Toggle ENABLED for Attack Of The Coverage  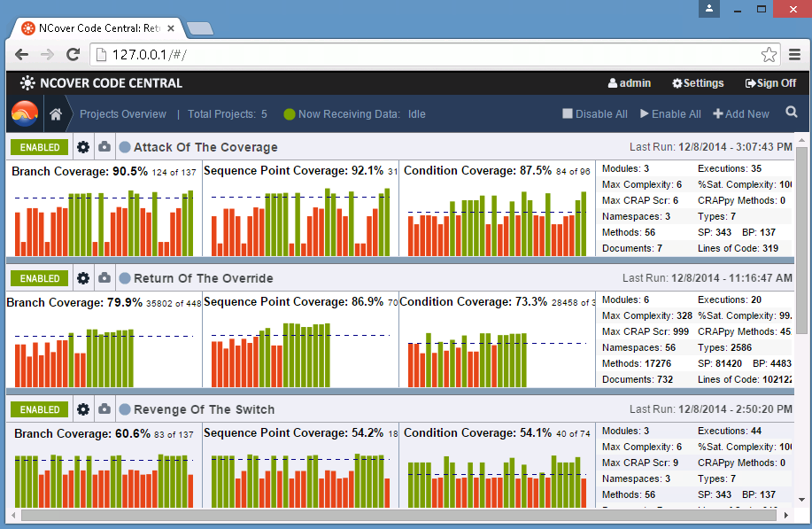(39, 147)
